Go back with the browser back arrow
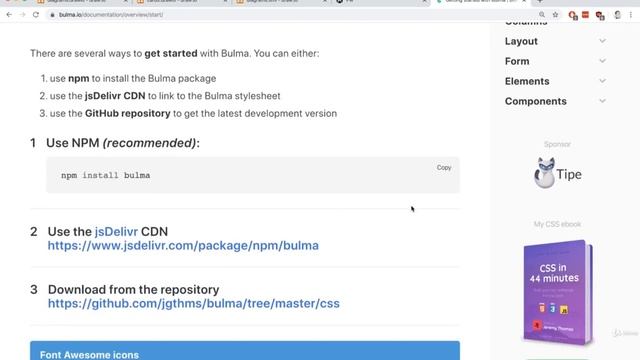 9,15
